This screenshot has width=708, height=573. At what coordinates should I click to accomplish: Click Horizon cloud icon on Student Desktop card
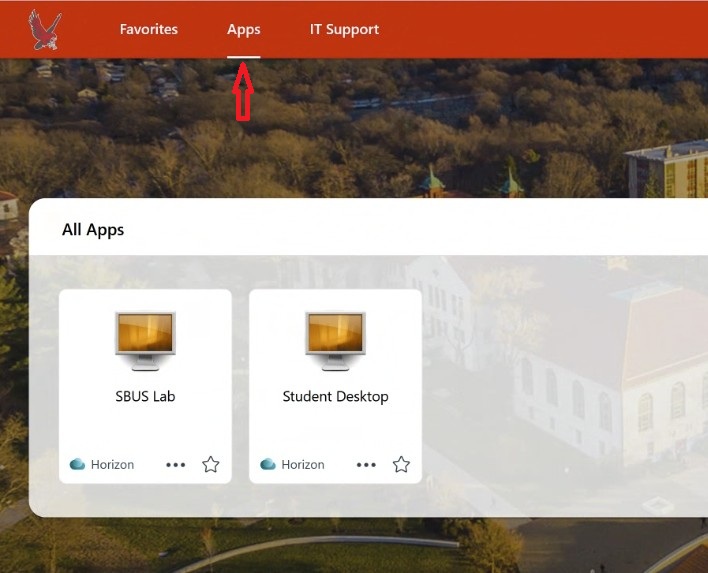click(268, 464)
